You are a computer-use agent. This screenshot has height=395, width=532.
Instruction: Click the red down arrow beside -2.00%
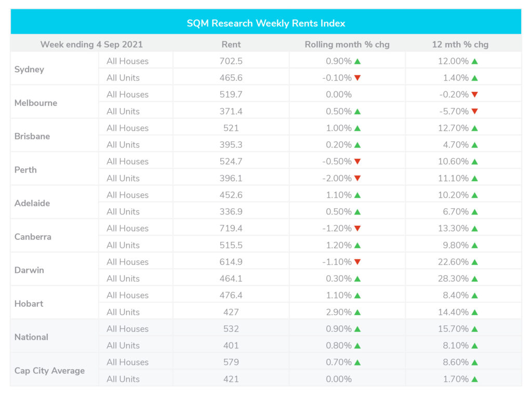[x=357, y=179]
